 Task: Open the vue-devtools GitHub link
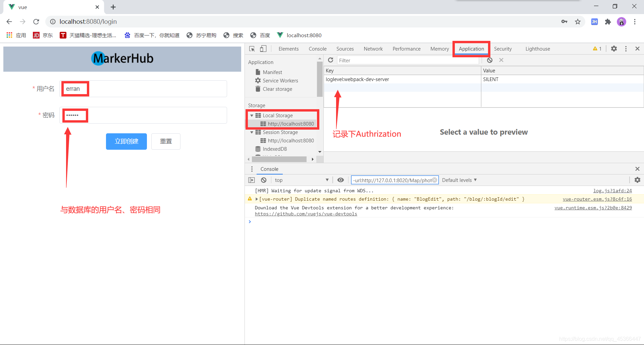point(306,214)
